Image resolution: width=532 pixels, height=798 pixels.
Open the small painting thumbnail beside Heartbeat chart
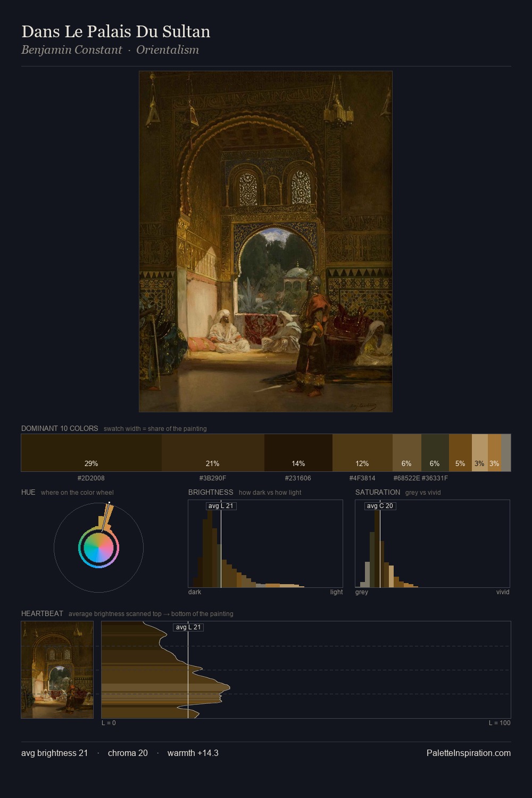tap(57, 670)
